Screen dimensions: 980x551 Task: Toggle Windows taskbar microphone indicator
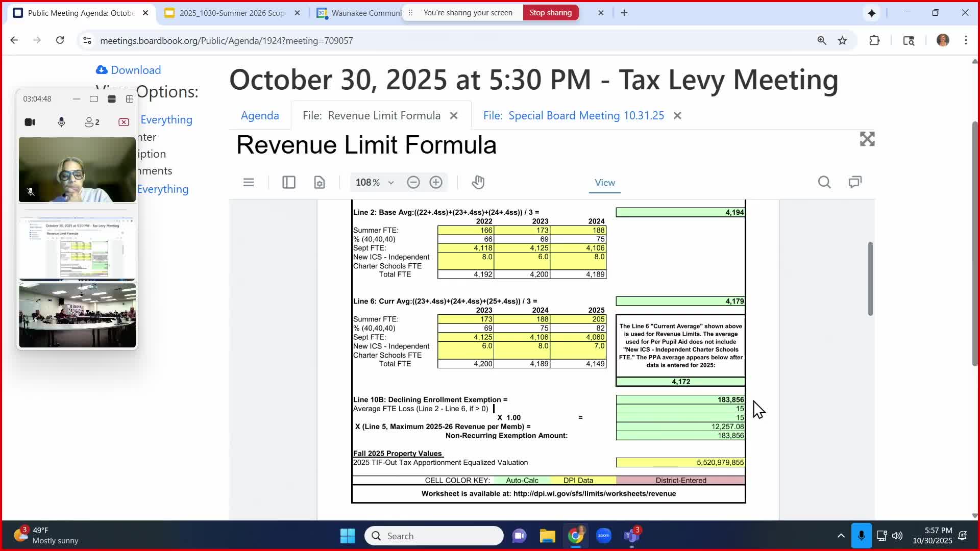(861, 536)
